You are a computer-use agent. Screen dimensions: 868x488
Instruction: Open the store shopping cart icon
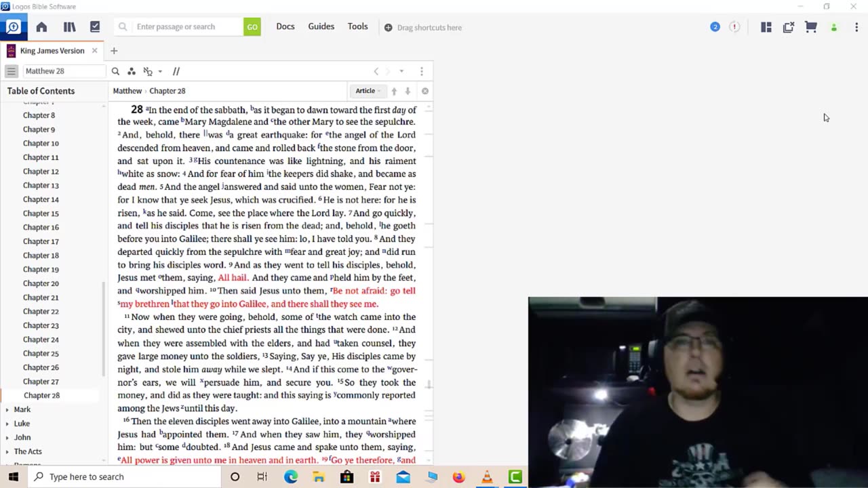tap(811, 27)
